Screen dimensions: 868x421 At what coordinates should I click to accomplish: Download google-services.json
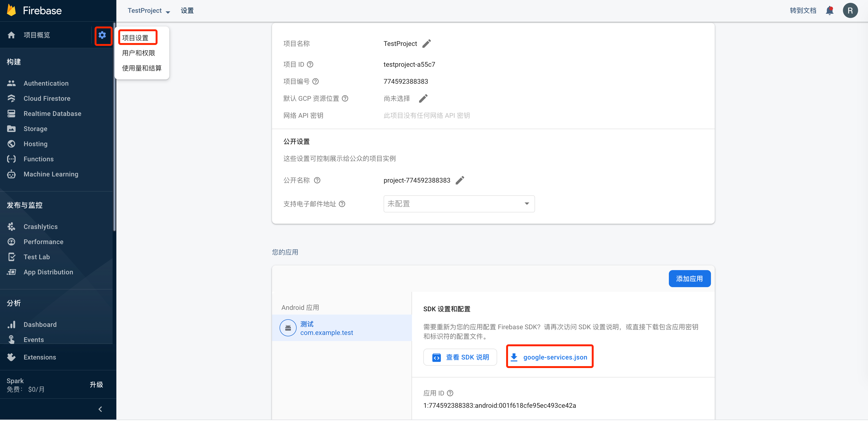point(549,357)
